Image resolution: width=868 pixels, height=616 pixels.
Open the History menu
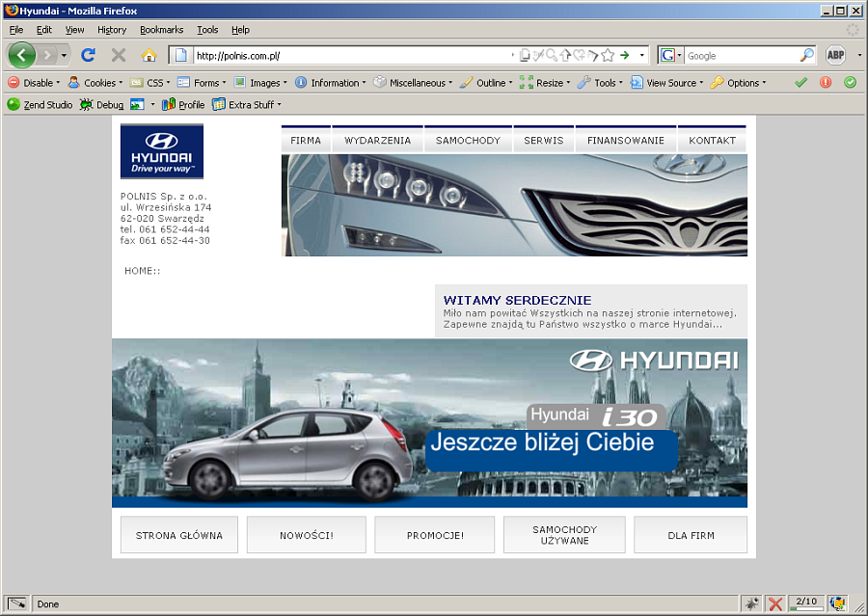[x=112, y=30]
